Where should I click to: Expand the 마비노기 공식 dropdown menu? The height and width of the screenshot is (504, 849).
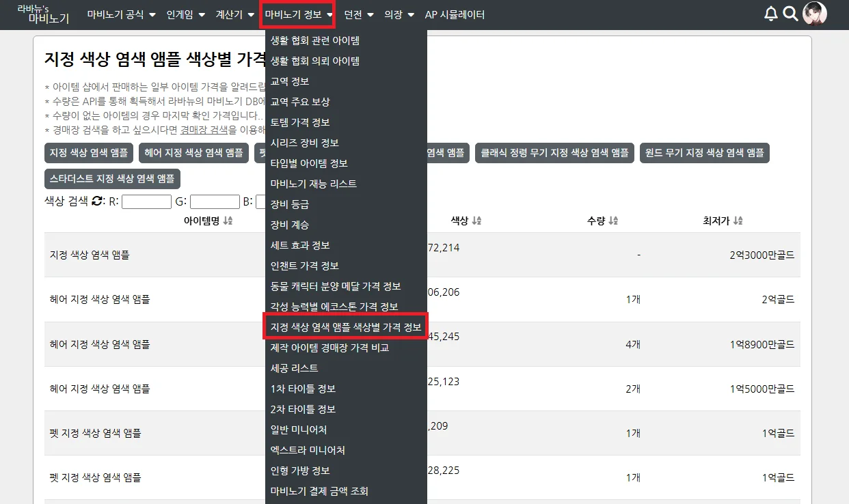(x=121, y=14)
